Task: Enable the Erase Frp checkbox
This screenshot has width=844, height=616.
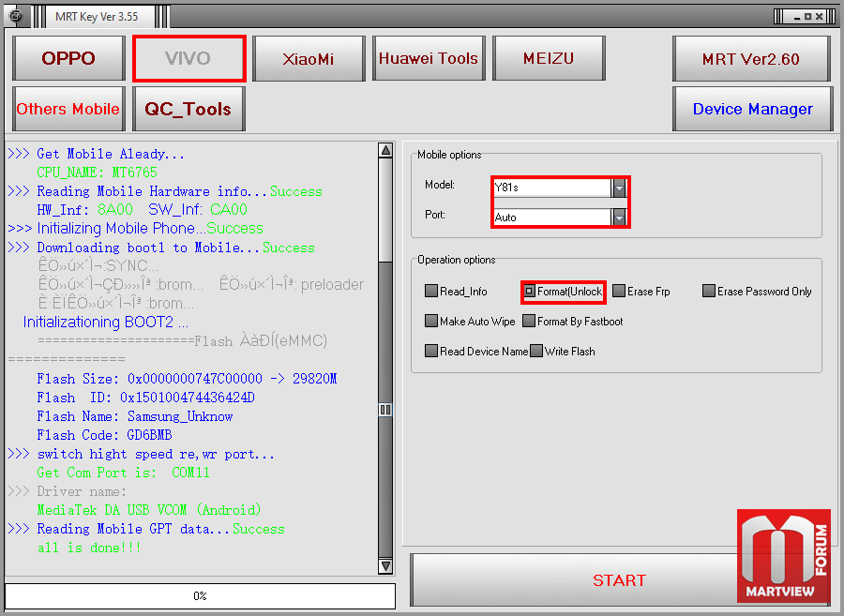Action: (619, 291)
